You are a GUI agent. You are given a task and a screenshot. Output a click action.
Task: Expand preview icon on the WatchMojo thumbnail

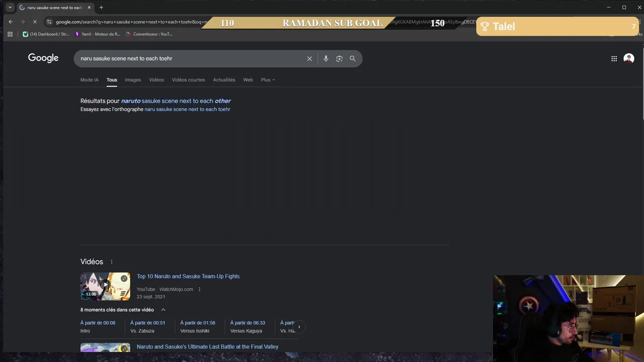point(124,279)
